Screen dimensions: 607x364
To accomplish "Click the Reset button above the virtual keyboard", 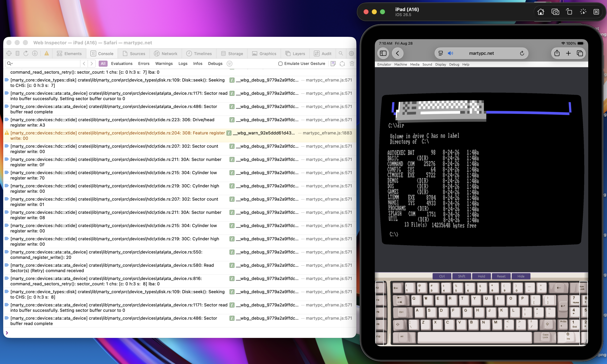I will pos(501,276).
